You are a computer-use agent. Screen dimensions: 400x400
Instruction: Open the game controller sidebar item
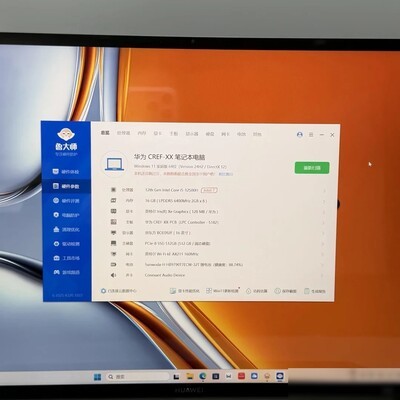66,272
